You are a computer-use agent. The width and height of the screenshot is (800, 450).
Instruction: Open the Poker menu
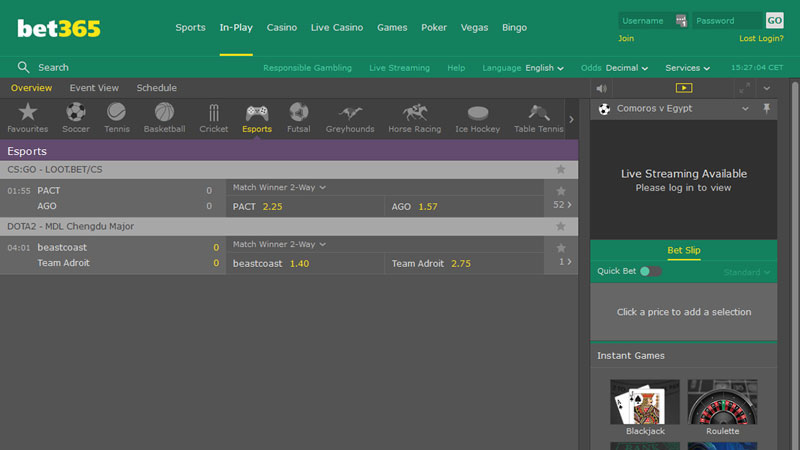pos(434,28)
